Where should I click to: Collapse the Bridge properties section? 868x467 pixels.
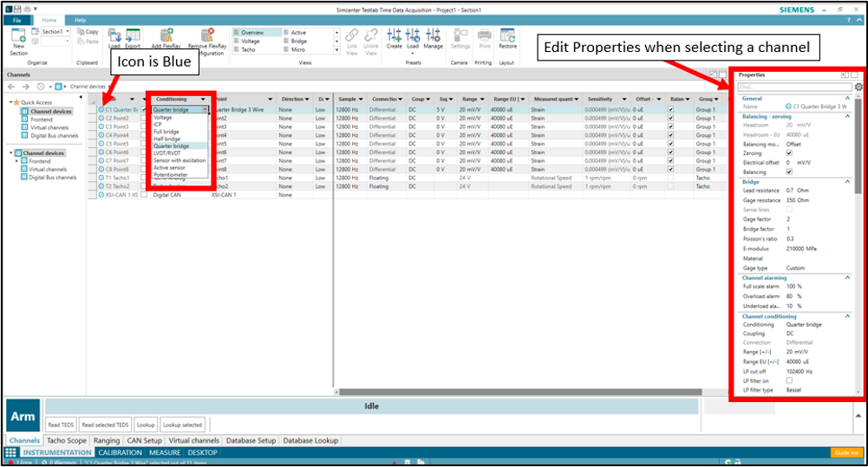(847, 181)
